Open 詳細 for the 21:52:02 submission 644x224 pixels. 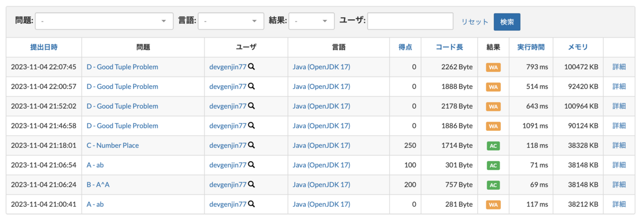pyautogui.click(x=619, y=106)
